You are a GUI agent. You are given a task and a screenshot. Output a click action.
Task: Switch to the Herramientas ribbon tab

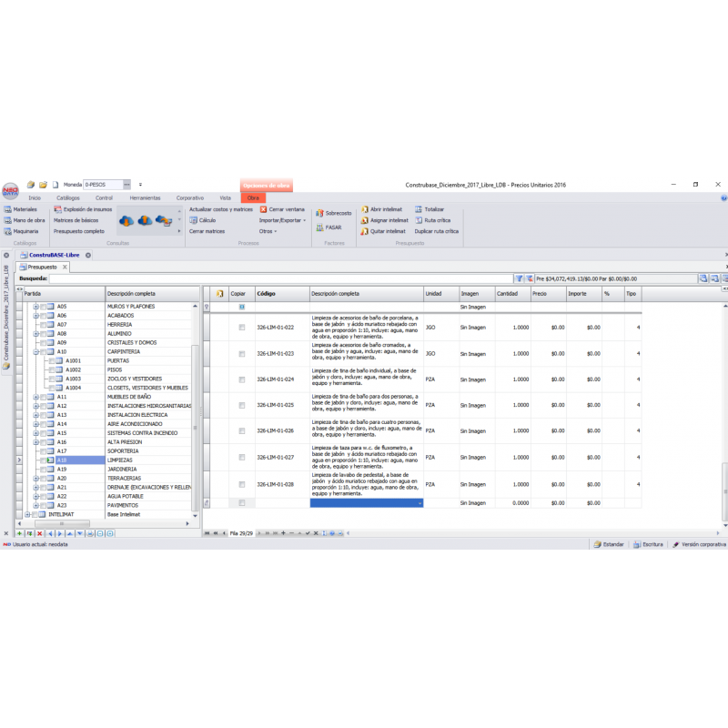tap(145, 197)
